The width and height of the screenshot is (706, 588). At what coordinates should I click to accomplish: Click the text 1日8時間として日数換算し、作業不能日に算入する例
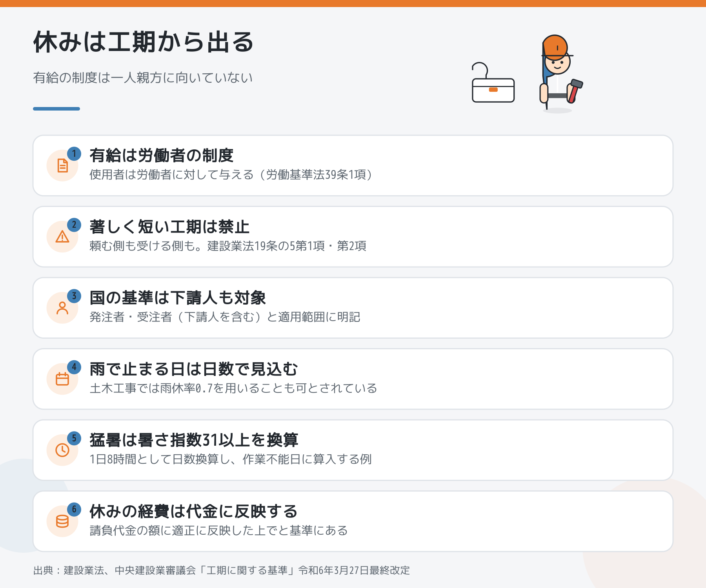click(231, 459)
